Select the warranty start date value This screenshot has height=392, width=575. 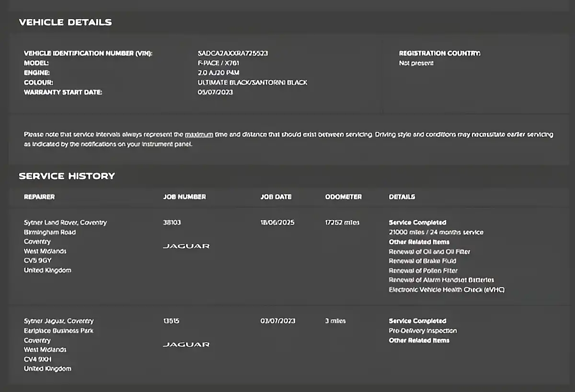[x=215, y=92]
